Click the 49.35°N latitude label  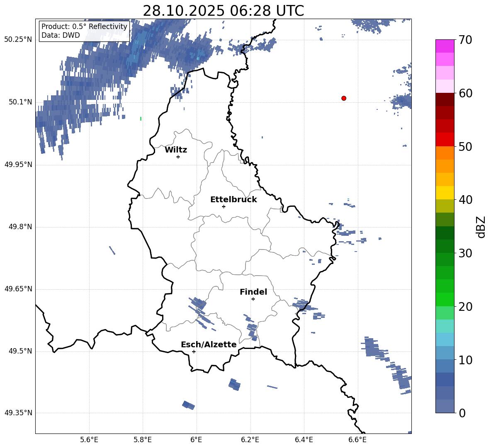coord(18,413)
